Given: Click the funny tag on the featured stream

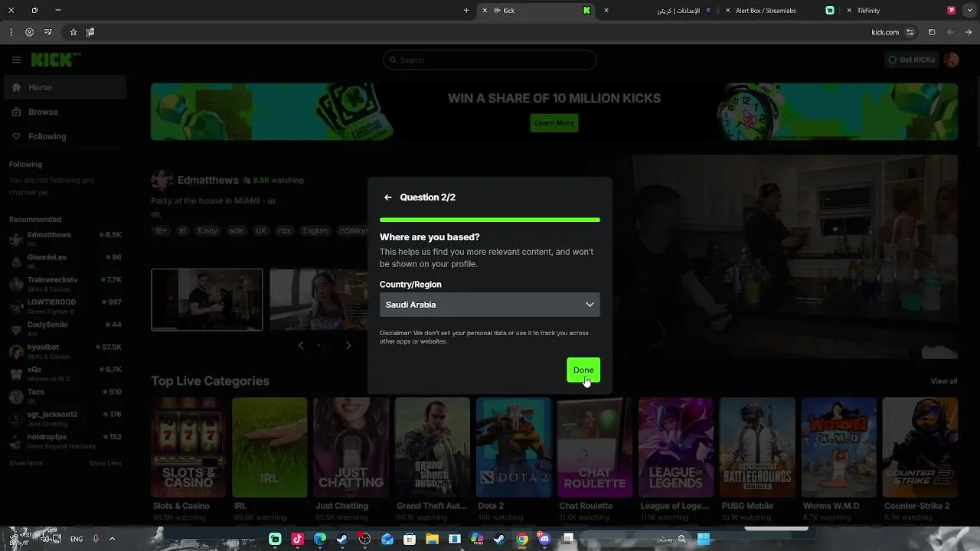Looking at the screenshot, I should pos(207,230).
